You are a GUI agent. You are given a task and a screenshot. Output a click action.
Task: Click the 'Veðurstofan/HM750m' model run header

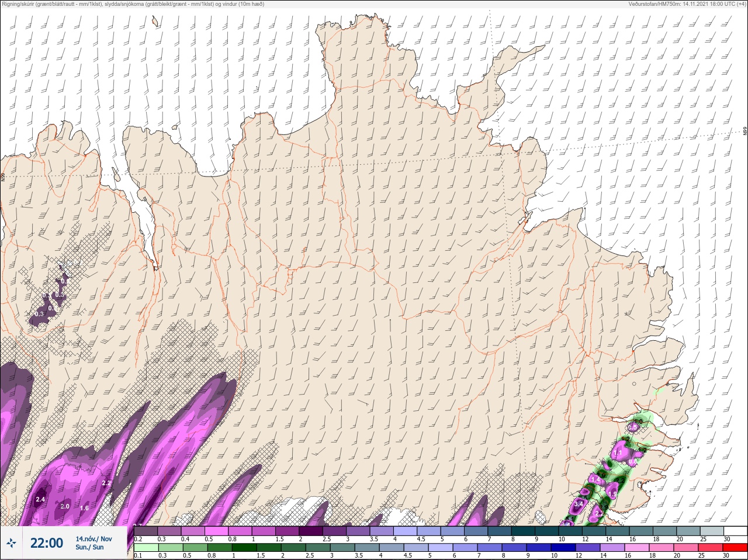687,4
